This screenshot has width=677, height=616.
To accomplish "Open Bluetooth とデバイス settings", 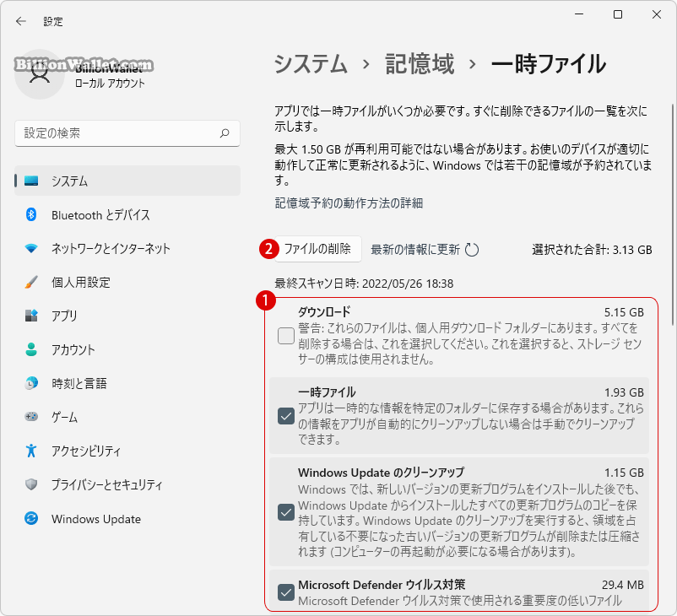I will [x=127, y=214].
